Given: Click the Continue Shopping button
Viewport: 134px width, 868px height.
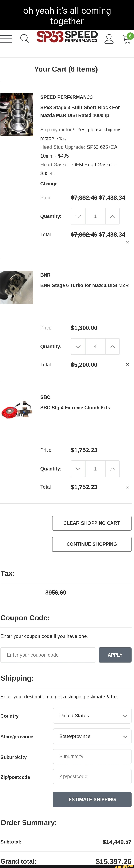Looking at the screenshot, I should [92, 544].
